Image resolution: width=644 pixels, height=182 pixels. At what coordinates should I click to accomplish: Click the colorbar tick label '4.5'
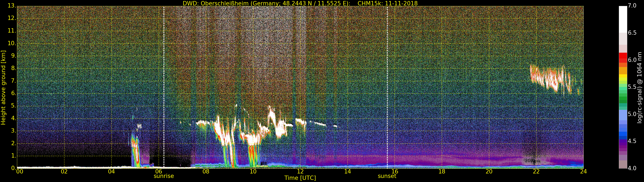click(632, 141)
